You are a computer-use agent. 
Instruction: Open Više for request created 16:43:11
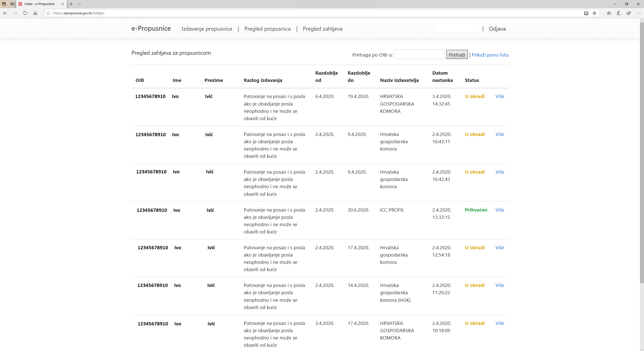click(500, 134)
